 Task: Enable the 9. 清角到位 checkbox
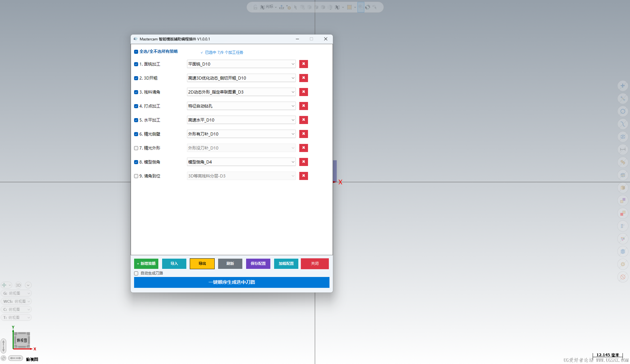136,176
